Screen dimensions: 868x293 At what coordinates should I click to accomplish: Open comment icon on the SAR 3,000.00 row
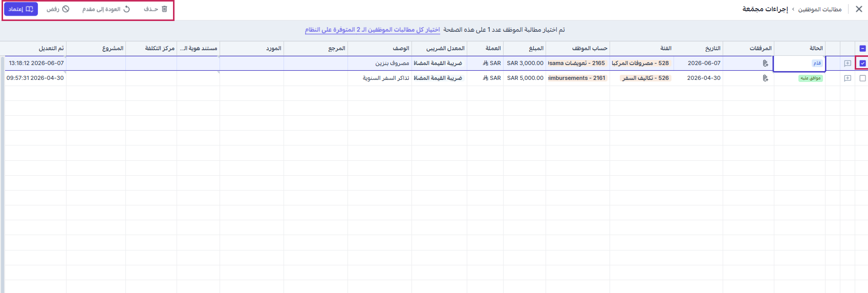click(x=848, y=64)
